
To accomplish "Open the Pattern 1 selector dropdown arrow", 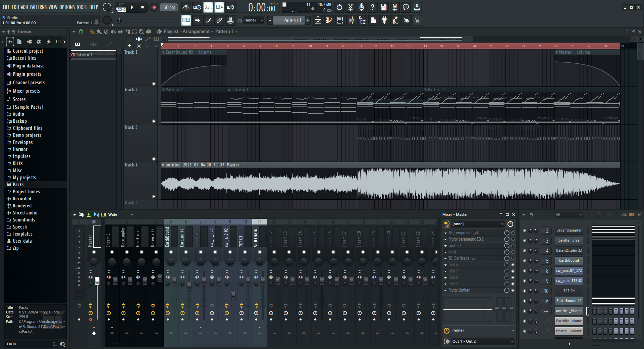I will 270,20.
